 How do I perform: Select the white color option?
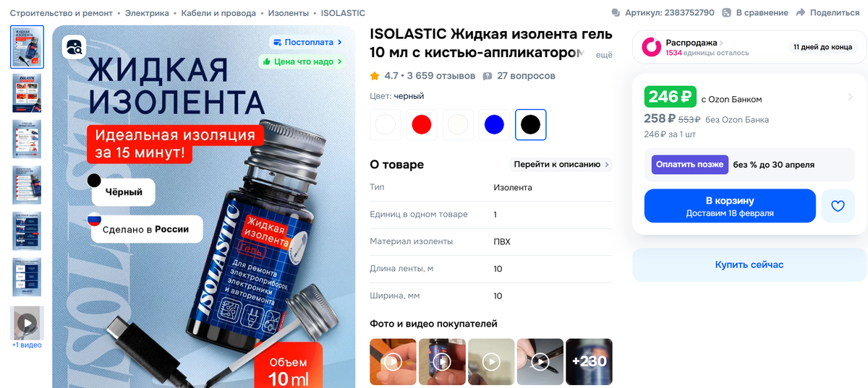386,124
